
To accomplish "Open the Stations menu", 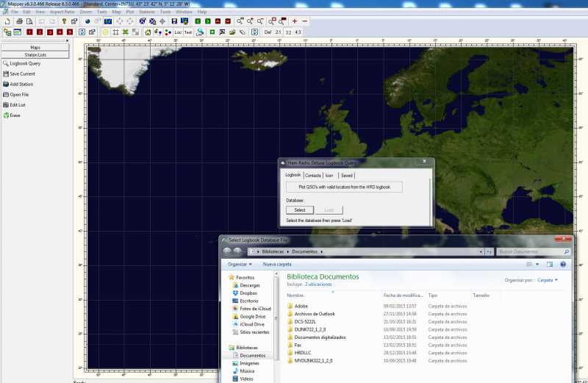I will coord(146,12).
